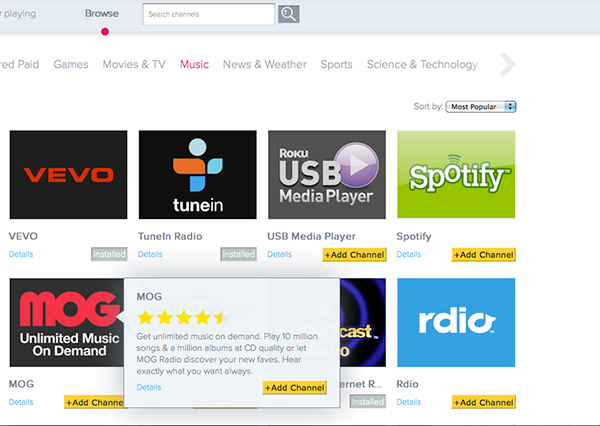
Task: Click the MOG star rating in popup
Action: pyautogui.click(x=182, y=317)
